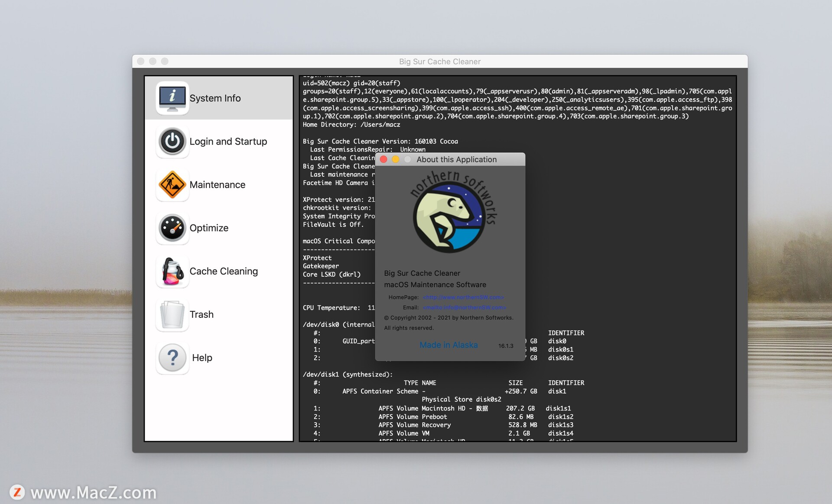832x504 pixels.
Task: Click the Physical Store disk0s2 line
Action: [461, 400]
